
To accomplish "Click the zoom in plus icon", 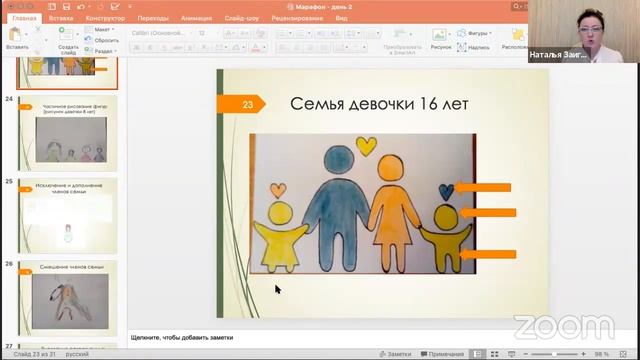I will click(584, 354).
